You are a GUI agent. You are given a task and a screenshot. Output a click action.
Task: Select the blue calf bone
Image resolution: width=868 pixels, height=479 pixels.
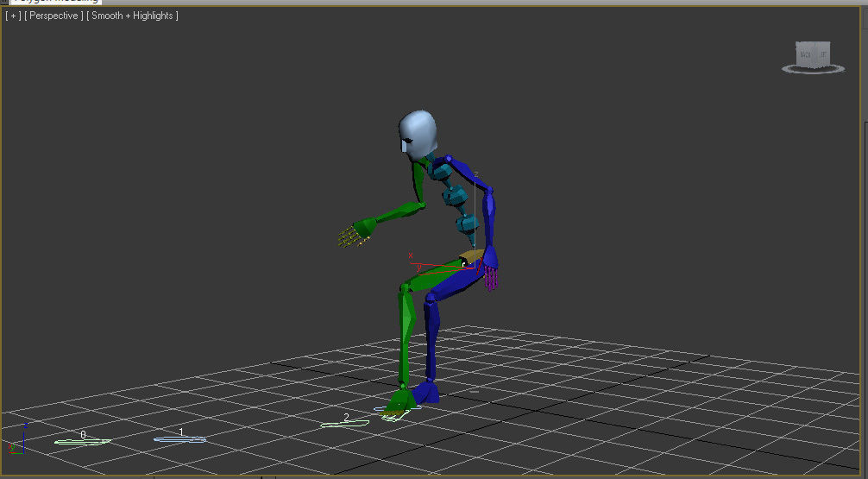(x=431, y=339)
